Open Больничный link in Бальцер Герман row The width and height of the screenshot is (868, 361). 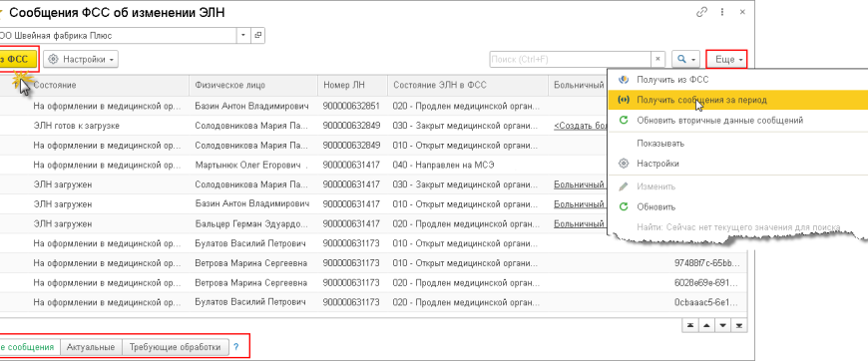(x=579, y=224)
